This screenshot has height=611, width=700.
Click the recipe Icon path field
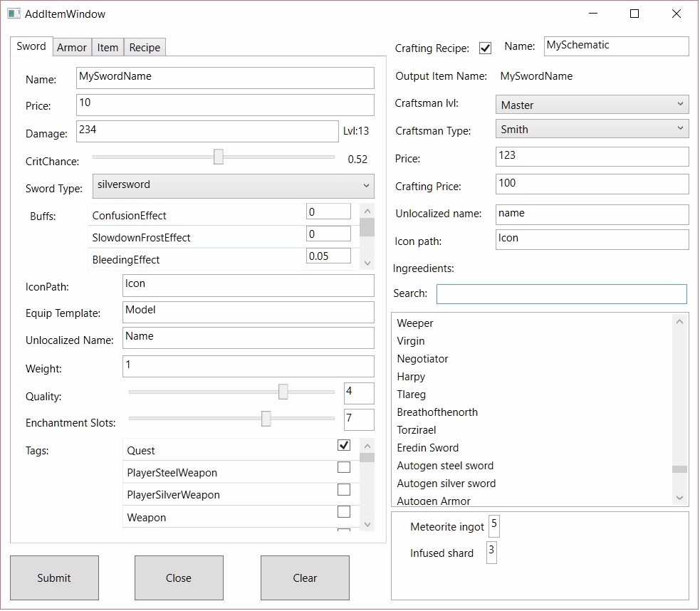[x=592, y=240]
